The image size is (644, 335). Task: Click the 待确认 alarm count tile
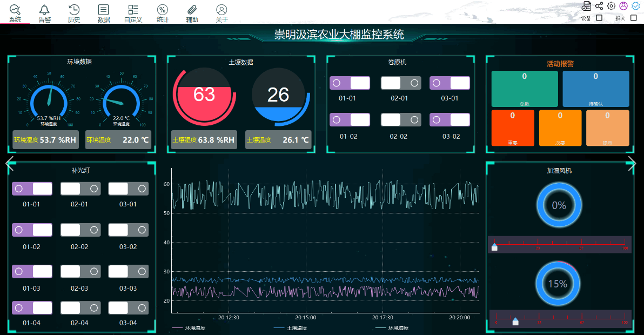[x=595, y=89]
